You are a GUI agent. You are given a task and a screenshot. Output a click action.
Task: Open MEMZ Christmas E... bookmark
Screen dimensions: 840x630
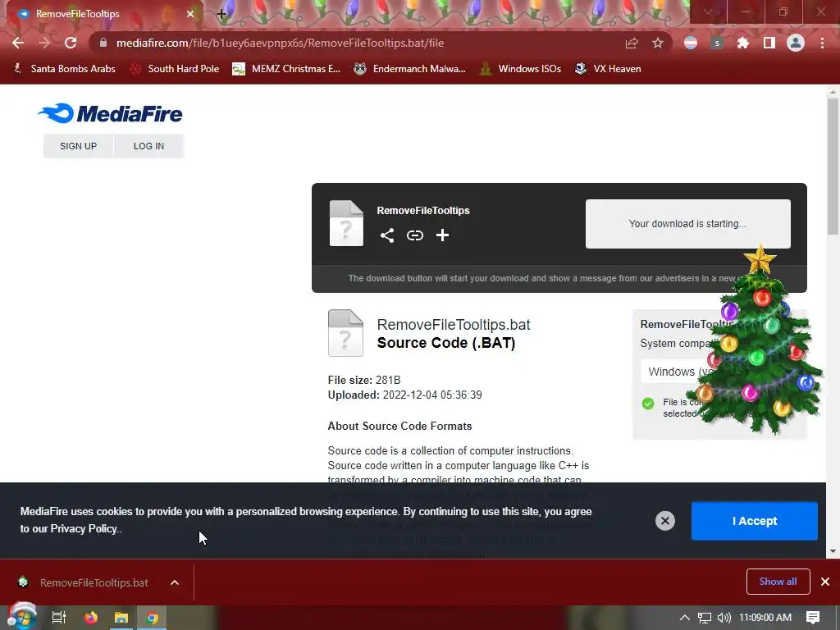tap(286, 69)
